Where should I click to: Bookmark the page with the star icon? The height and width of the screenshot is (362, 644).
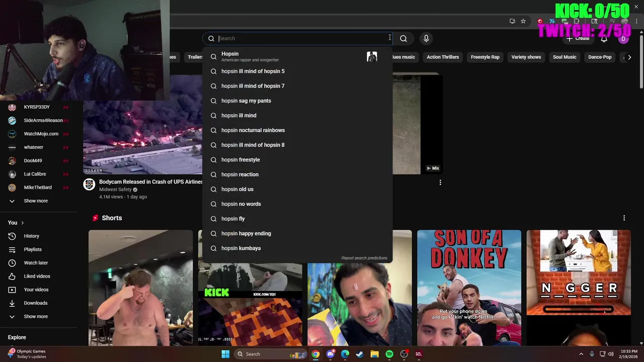tap(523, 21)
